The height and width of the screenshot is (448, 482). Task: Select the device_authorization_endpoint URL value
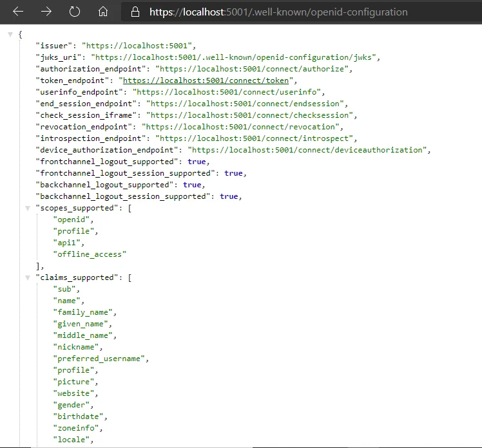(307, 150)
